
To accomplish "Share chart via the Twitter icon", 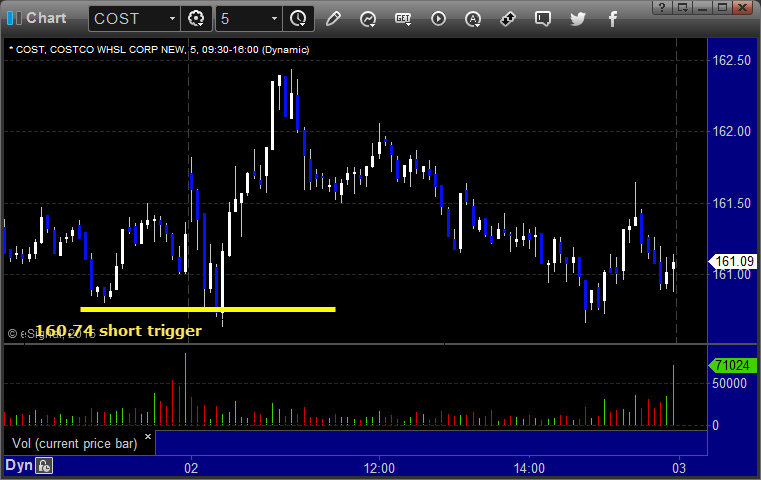I will click(578, 19).
